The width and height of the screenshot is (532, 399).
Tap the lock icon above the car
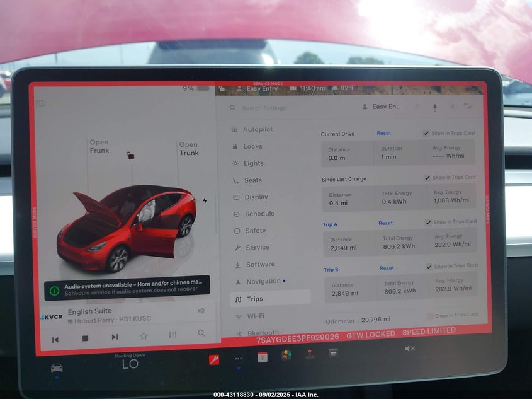pos(130,155)
